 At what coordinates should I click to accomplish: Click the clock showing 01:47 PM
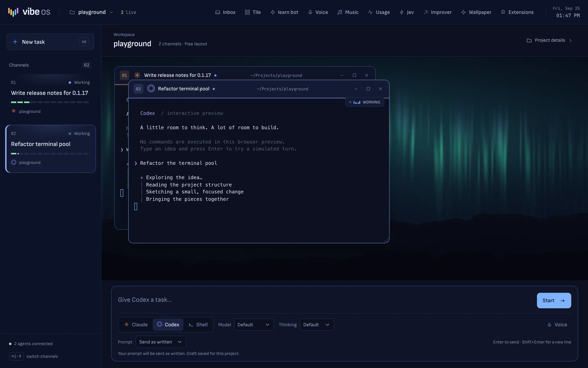[568, 16]
